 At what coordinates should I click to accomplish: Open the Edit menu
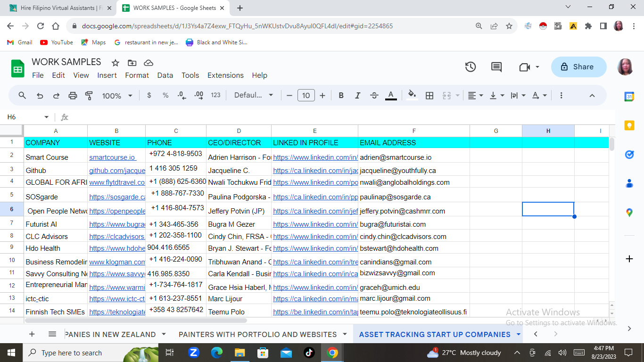click(58, 75)
